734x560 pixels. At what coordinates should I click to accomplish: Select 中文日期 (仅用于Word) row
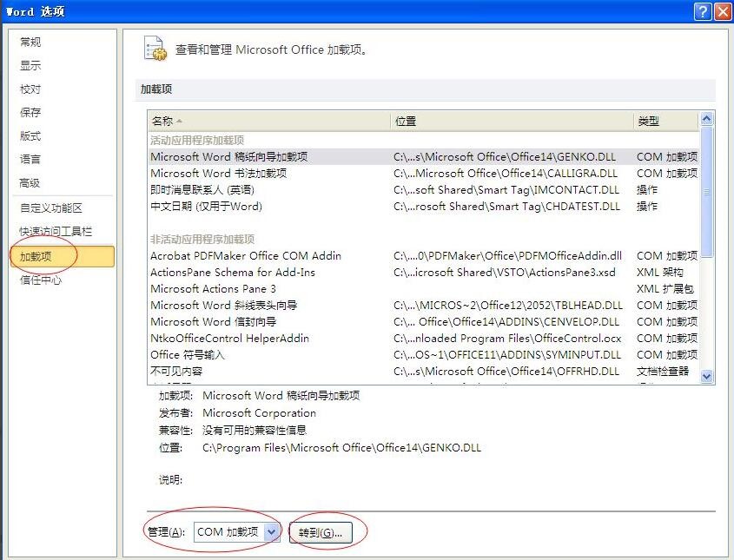pyautogui.click(x=424, y=207)
